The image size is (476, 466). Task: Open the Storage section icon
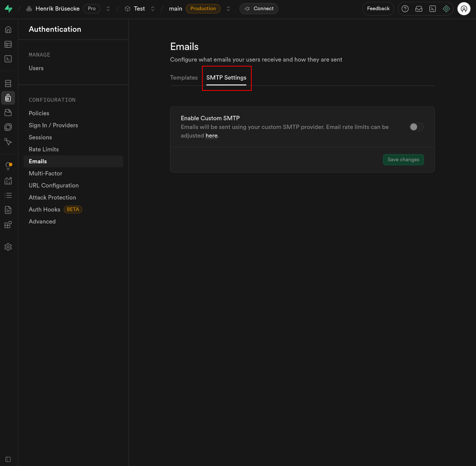[8, 112]
